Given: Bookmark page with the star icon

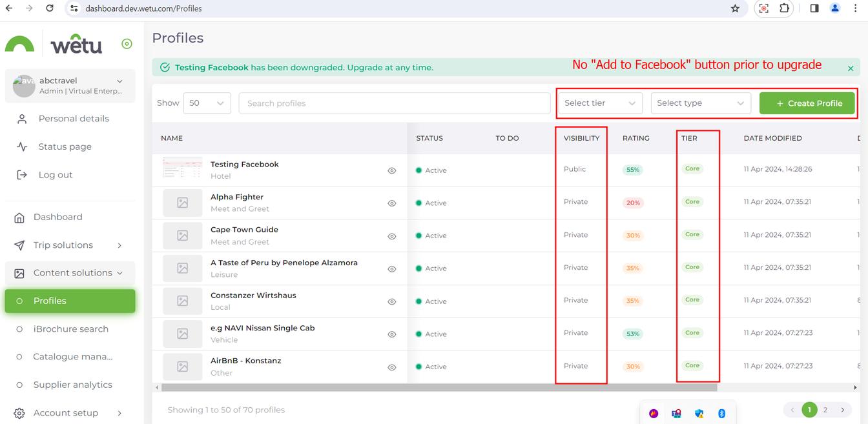Looking at the screenshot, I should [x=735, y=8].
